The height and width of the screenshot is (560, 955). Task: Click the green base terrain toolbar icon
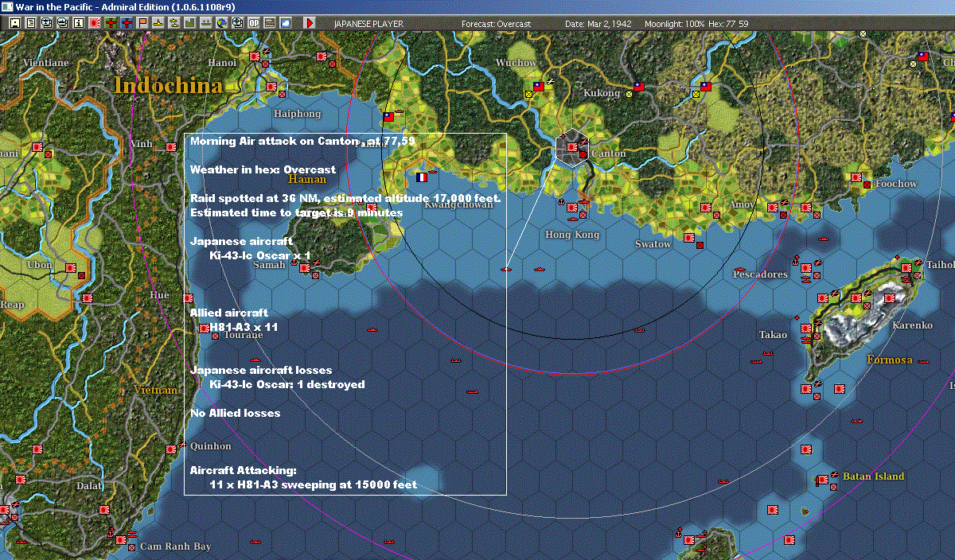click(190, 23)
